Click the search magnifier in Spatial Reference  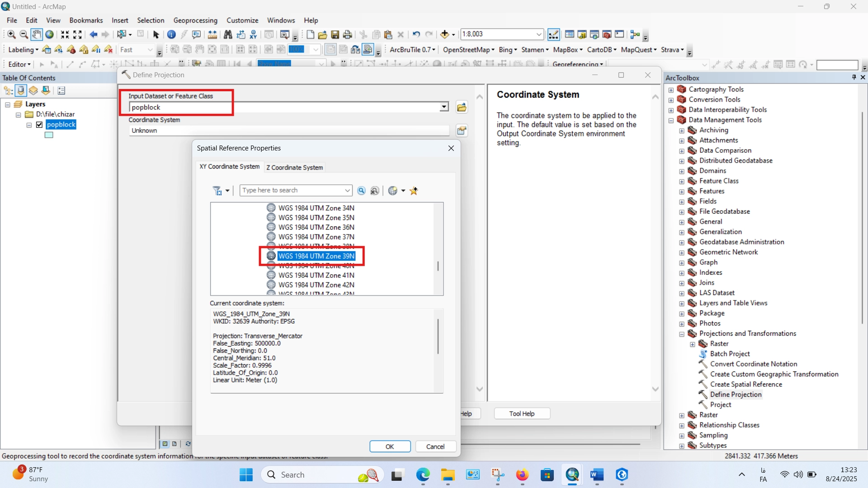(361, 191)
